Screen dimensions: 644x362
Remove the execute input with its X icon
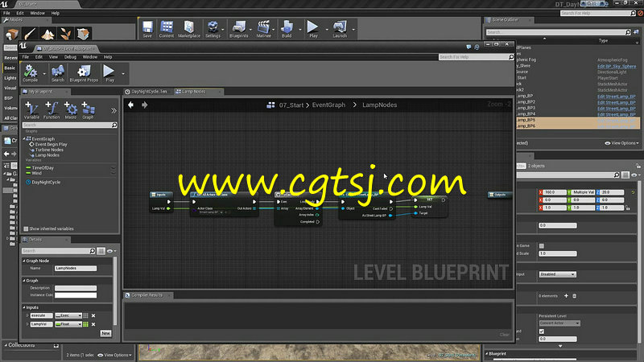click(93, 315)
